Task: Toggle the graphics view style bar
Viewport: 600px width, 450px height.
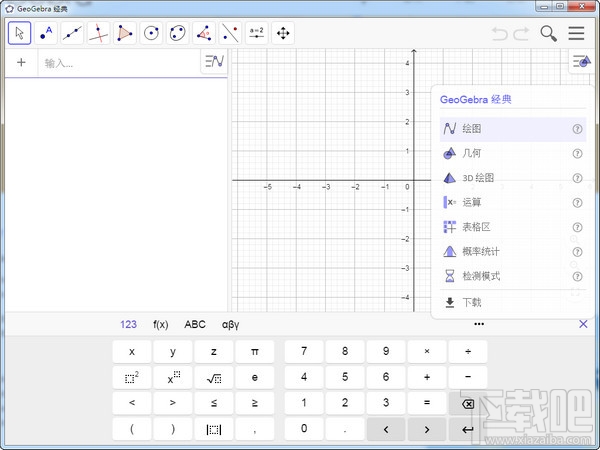Action: coord(582,61)
